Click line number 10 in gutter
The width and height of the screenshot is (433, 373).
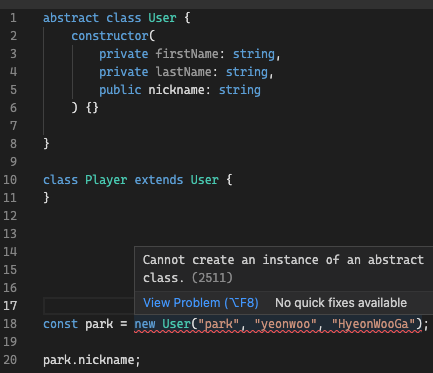coord(10,180)
